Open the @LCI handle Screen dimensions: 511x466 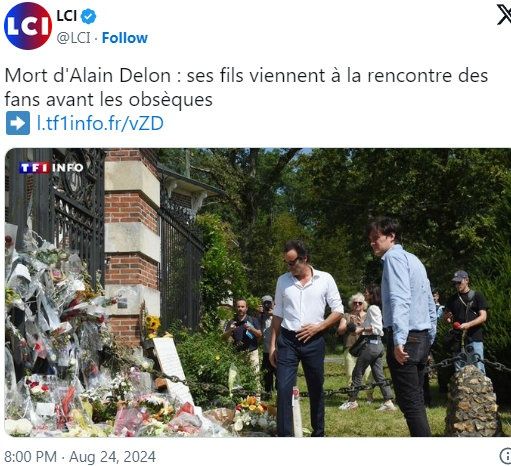[73, 38]
